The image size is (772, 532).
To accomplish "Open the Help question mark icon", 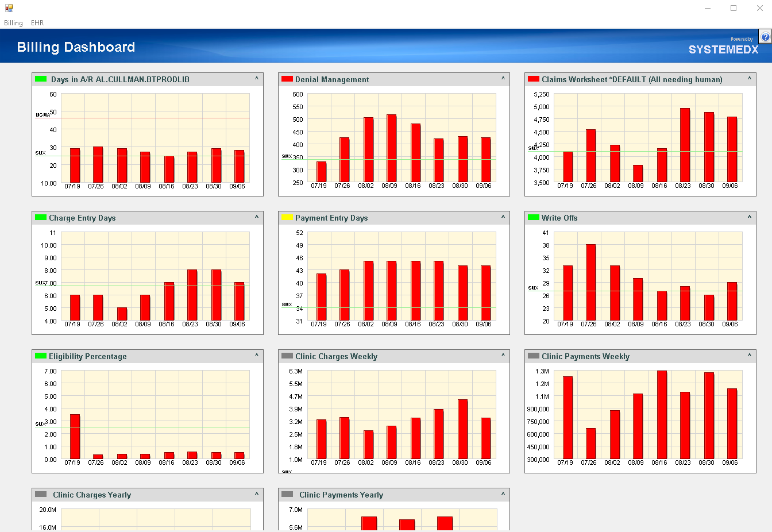I will pos(765,36).
